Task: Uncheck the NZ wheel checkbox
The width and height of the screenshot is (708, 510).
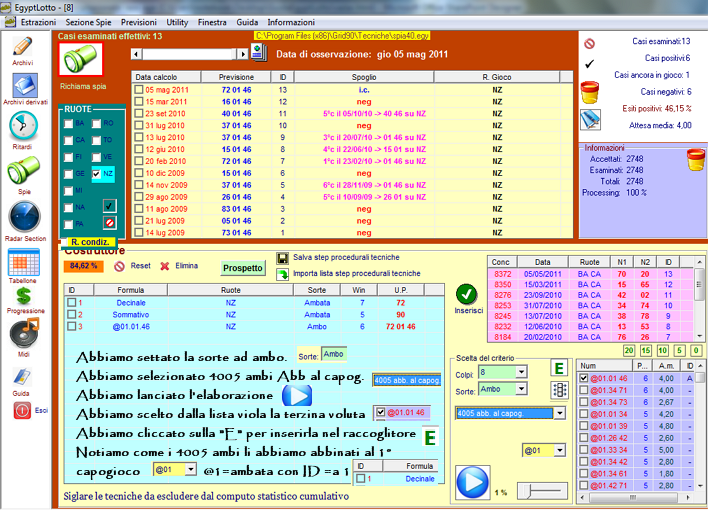Action: coord(96,173)
